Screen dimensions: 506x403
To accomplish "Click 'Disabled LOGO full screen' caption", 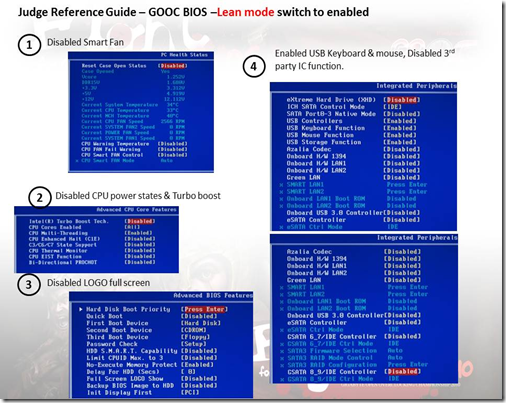I will point(98,283).
